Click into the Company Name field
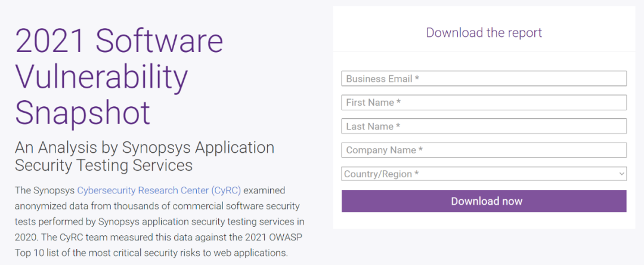Image resolution: width=644 pixels, height=265 pixels. 484,150
